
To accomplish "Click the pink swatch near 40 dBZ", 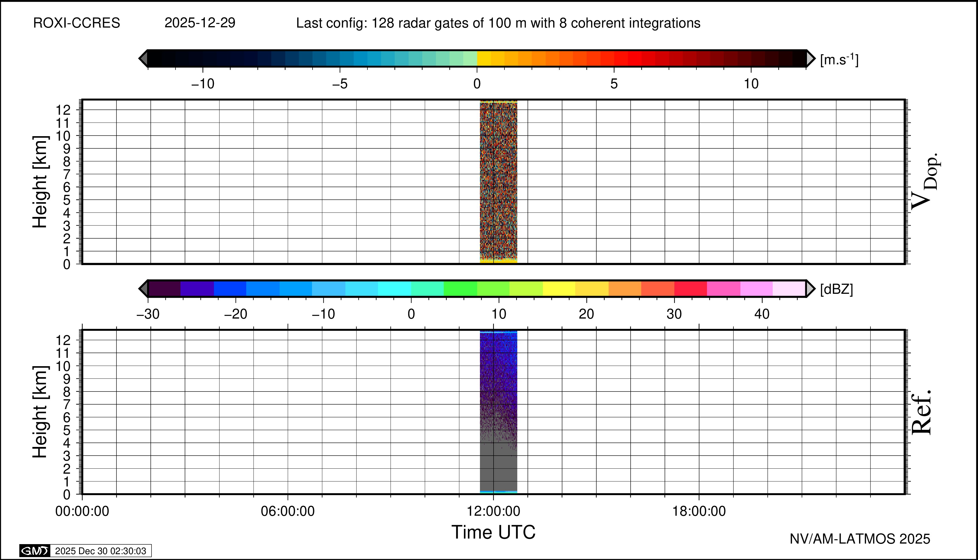I will click(756, 288).
